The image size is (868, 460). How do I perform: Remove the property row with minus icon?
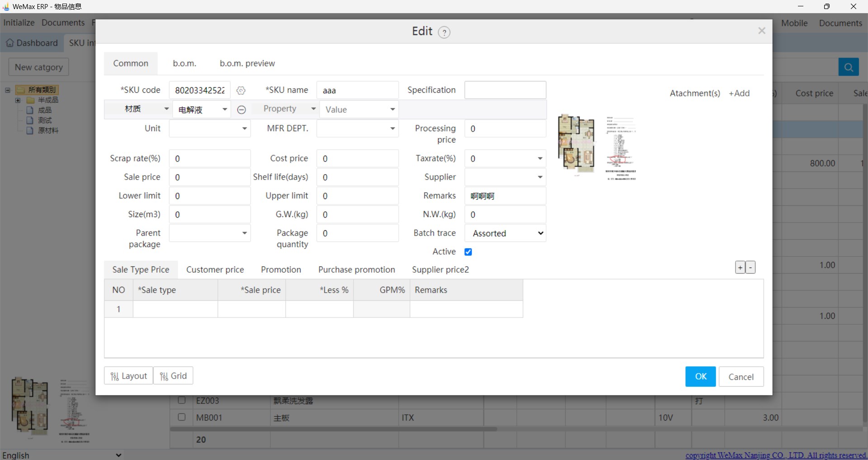pyautogui.click(x=241, y=109)
